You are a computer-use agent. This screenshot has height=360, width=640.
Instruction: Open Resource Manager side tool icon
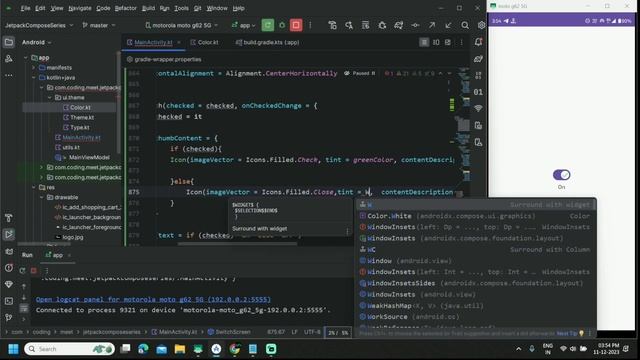9,59
